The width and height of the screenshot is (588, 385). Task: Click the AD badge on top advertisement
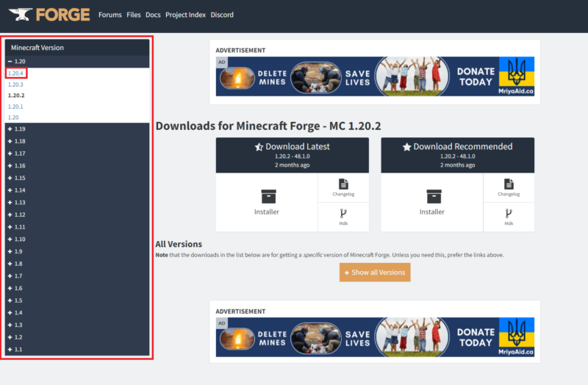(x=222, y=62)
